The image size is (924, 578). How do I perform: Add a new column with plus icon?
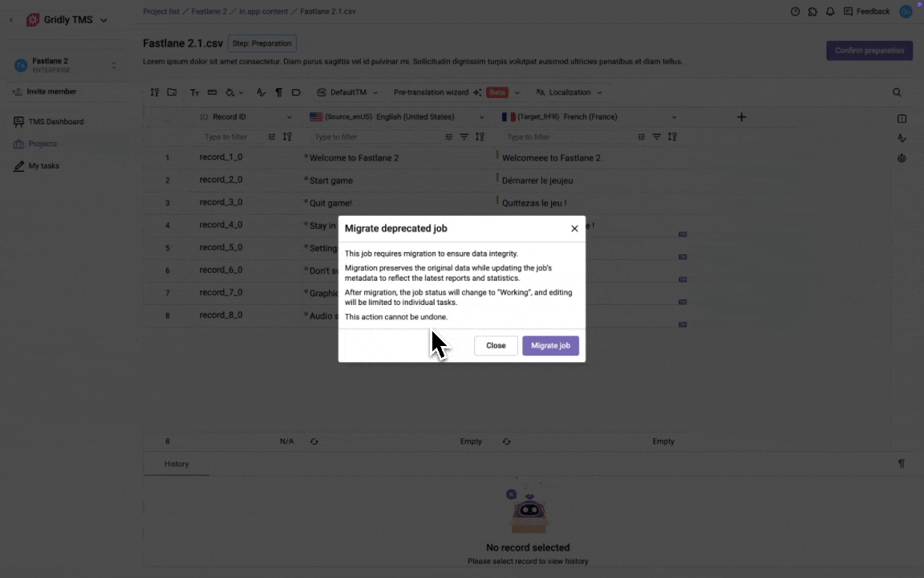coord(741,117)
